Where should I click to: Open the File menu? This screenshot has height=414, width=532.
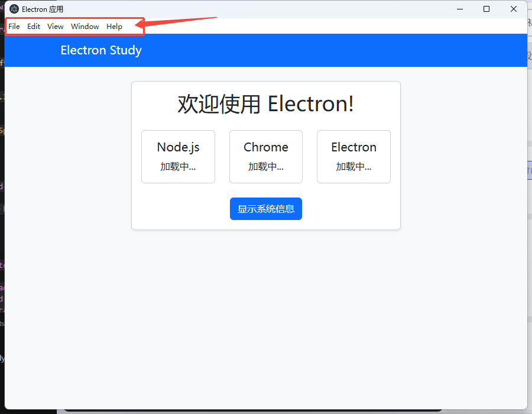coord(14,27)
